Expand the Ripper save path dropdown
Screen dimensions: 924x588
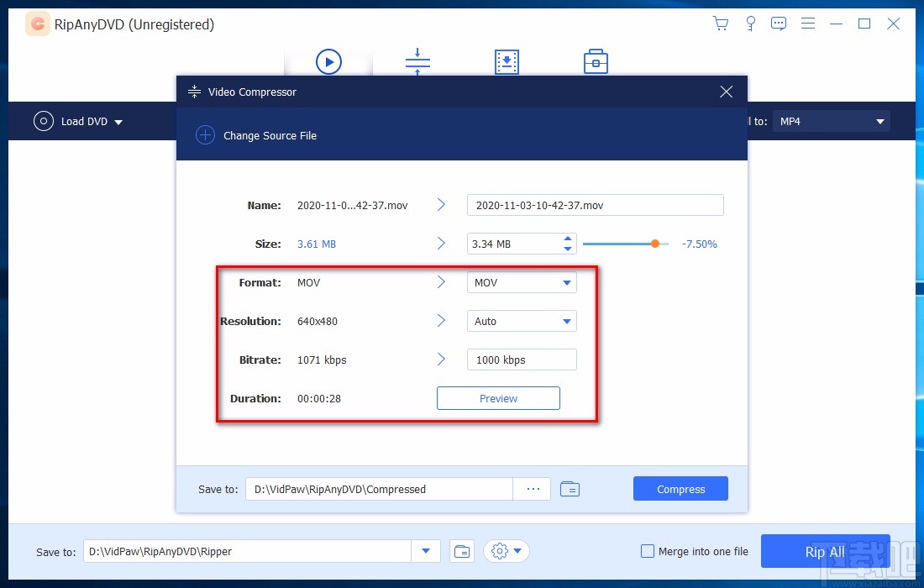426,552
